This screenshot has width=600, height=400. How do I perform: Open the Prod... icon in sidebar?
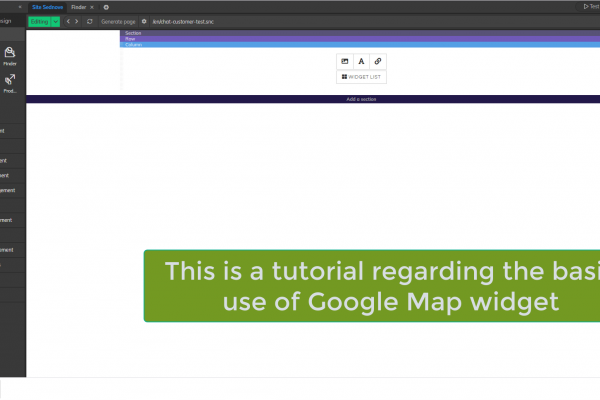tap(10, 83)
